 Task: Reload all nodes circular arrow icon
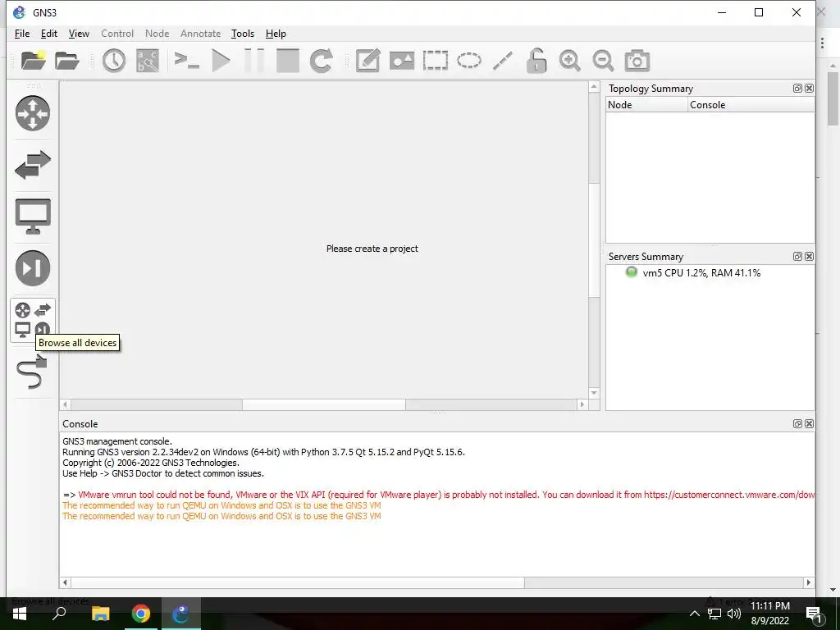tap(322, 61)
